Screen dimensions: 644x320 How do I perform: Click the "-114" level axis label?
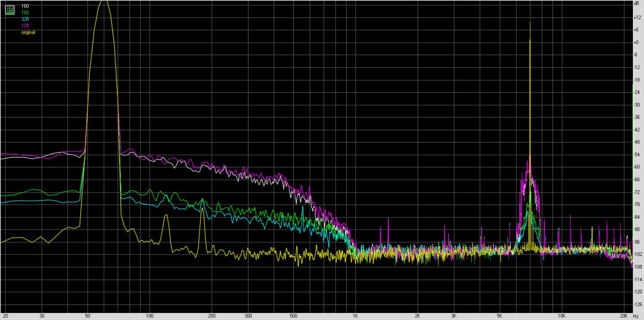coord(637,279)
